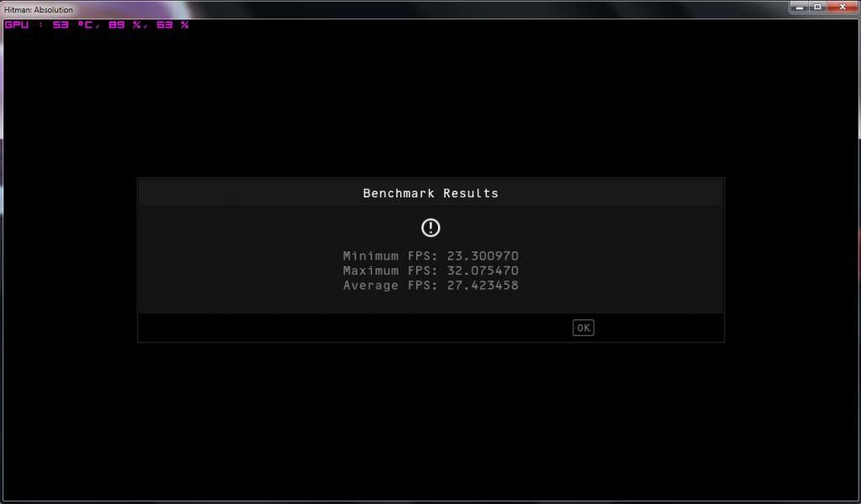This screenshot has width=861, height=504.
Task: Click the exclamation alert icon
Action: [x=430, y=228]
